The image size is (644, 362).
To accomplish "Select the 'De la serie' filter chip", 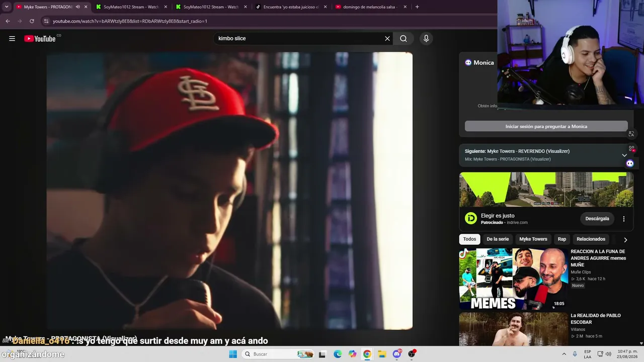I will [x=498, y=239].
